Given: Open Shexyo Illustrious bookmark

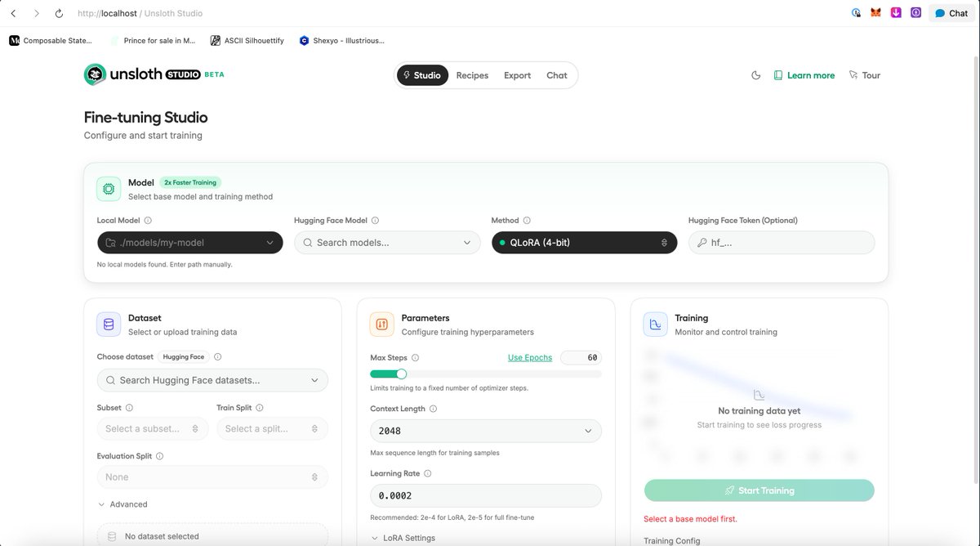Looking at the screenshot, I should pos(342,40).
